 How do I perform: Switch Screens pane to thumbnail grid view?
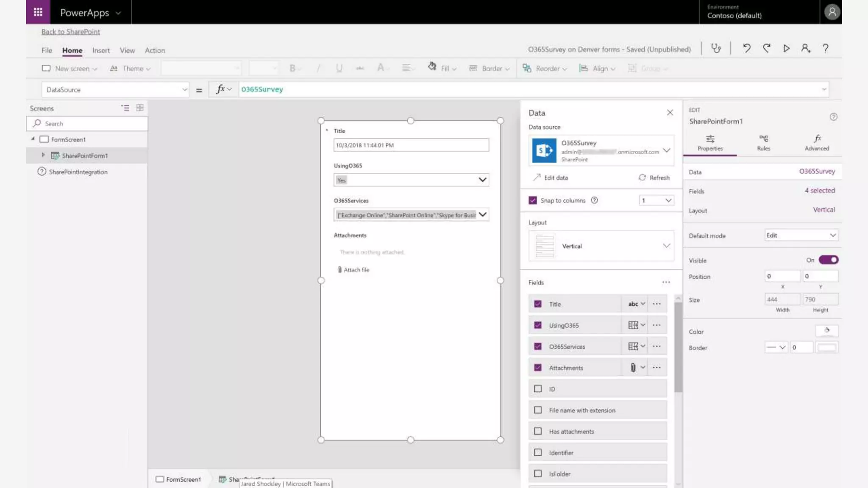coord(140,108)
